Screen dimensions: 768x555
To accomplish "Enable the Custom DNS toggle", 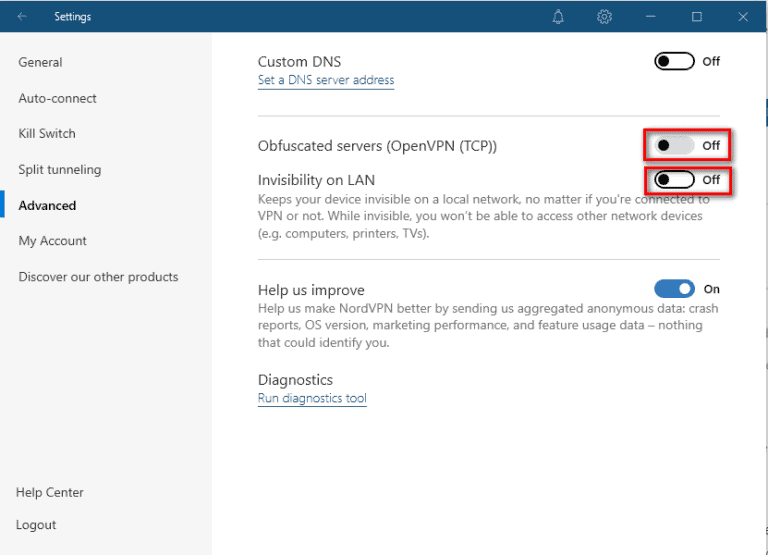I will [x=674, y=61].
